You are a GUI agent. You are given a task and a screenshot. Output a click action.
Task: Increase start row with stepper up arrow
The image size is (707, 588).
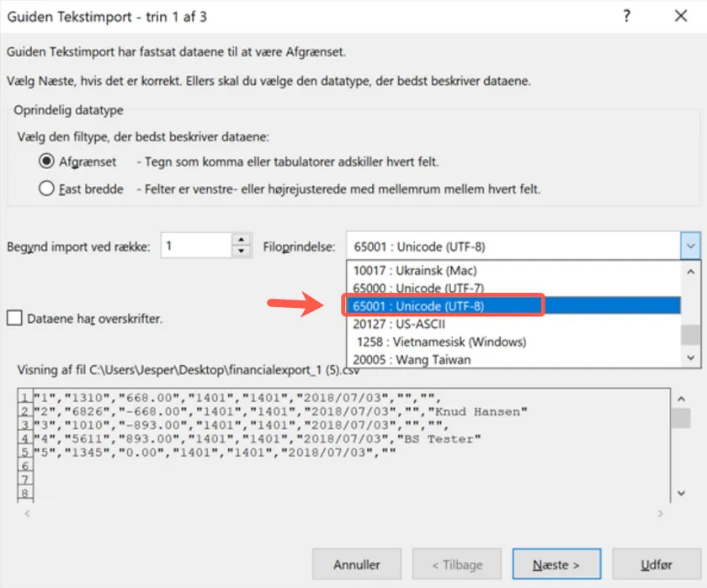[242, 241]
